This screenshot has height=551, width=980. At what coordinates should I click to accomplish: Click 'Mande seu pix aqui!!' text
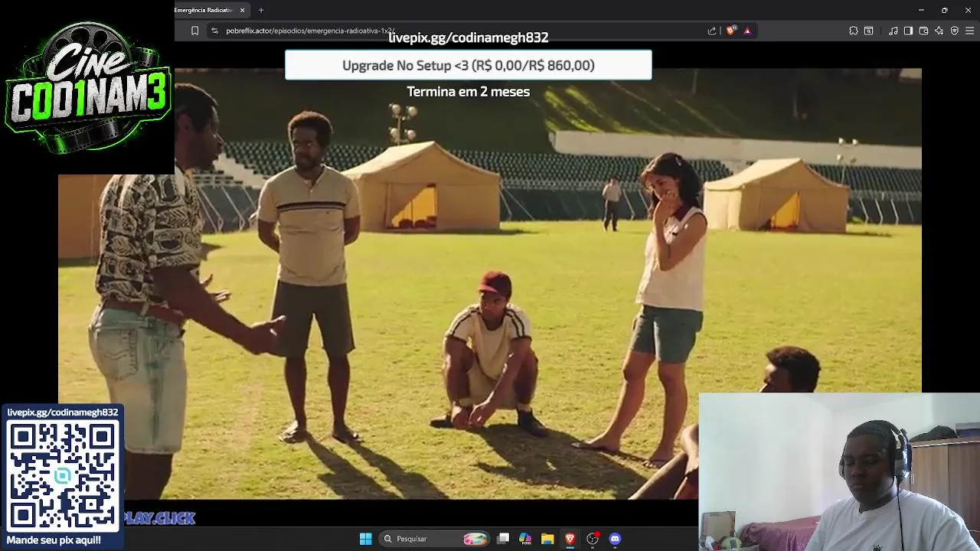point(54,540)
